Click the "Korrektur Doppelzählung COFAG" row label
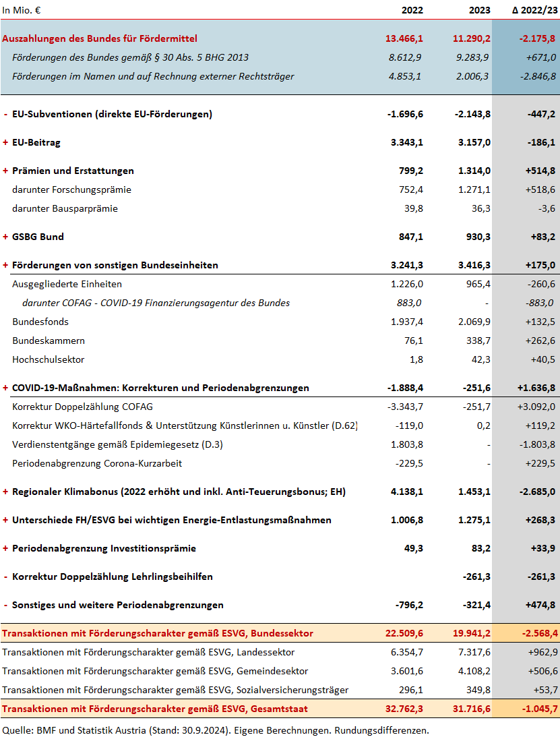Image resolution: width=560 pixels, height=737 pixels. (x=82, y=407)
